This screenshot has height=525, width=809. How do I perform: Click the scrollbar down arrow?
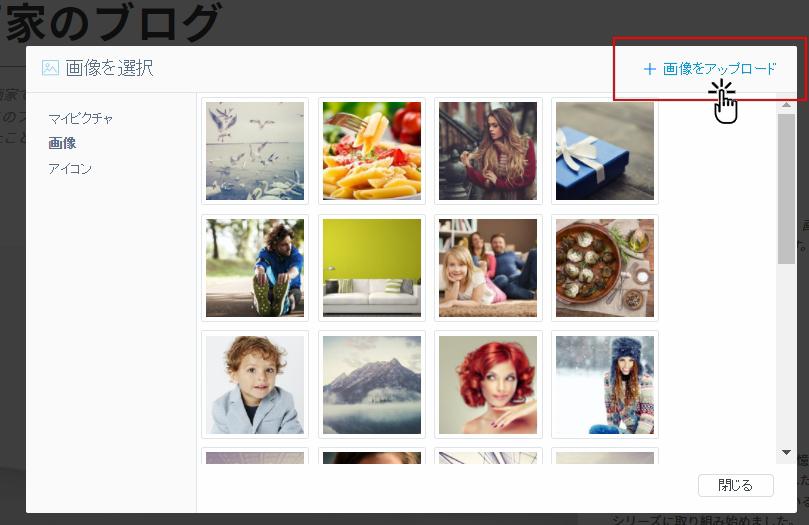tap(786, 452)
